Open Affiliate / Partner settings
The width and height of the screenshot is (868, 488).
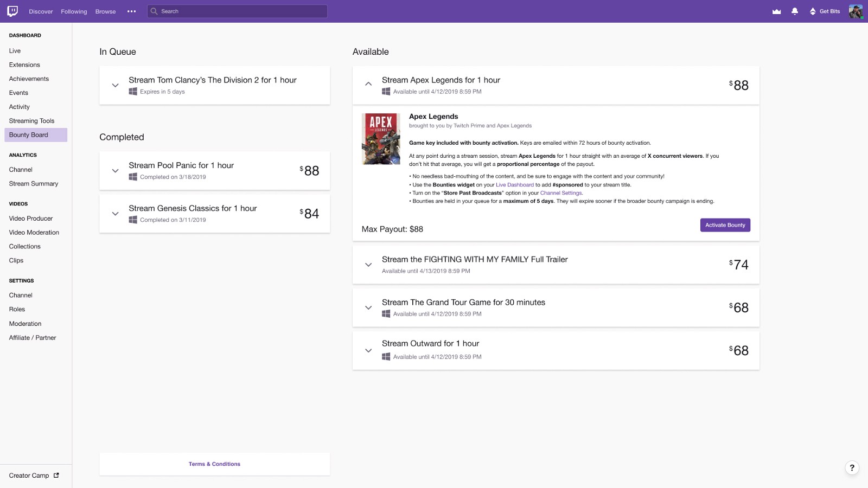(x=33, y=338)
